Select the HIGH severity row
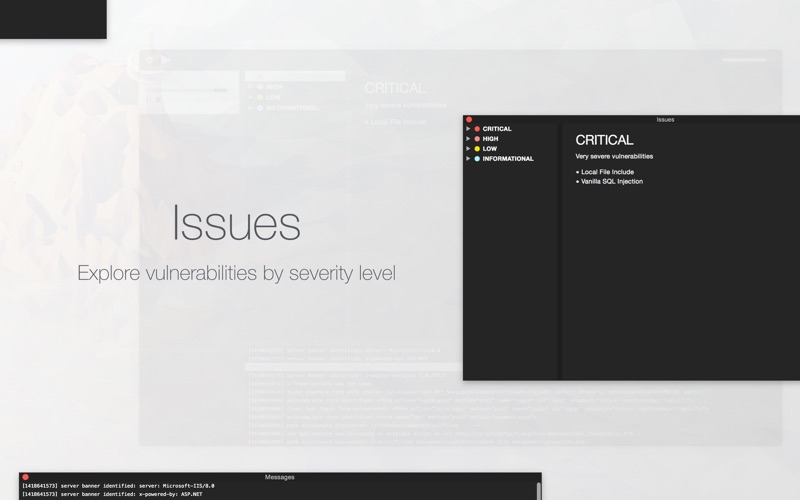The image size is (800, 500). [x=511, y=139]
